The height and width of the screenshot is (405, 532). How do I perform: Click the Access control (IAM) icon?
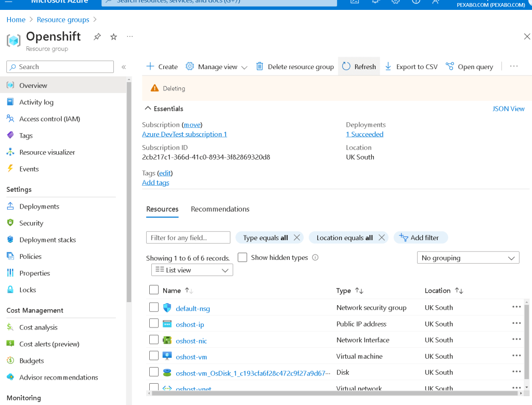point(10,119)
